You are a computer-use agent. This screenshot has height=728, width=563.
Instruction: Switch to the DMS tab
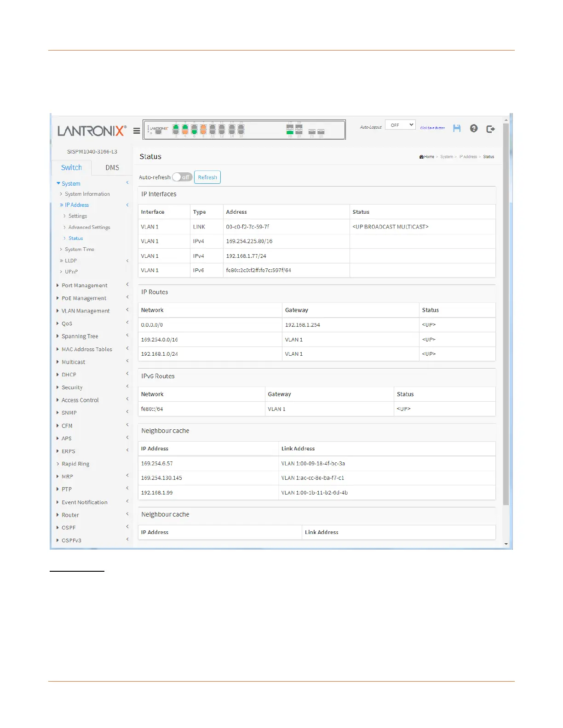112,167
